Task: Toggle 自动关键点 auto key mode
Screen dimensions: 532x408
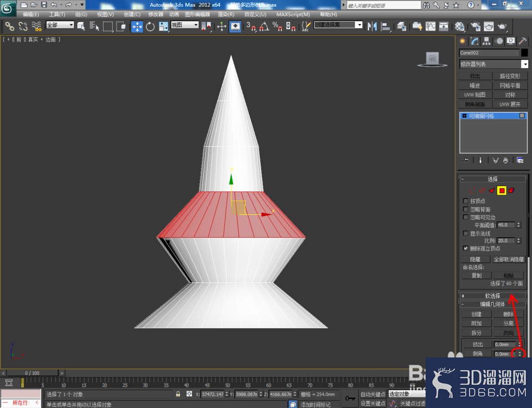Action: (372, 394)
